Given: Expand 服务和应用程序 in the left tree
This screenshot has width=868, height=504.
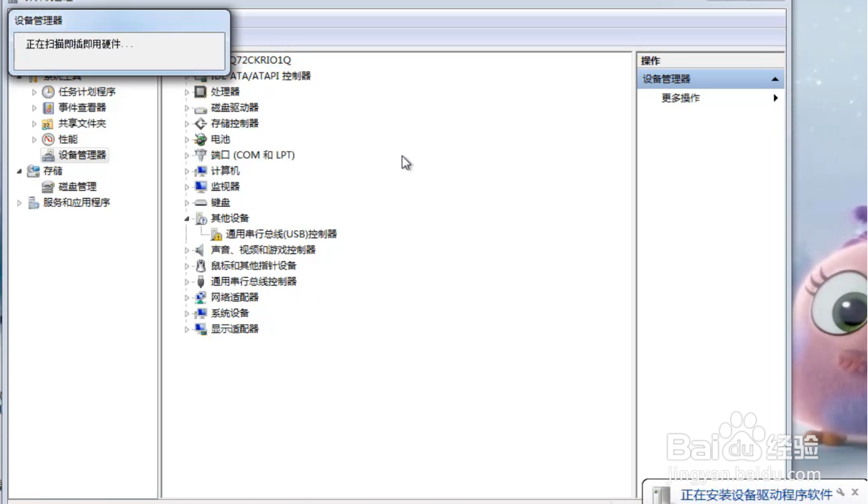Looking at the screenshot, I should click(19, 202).
